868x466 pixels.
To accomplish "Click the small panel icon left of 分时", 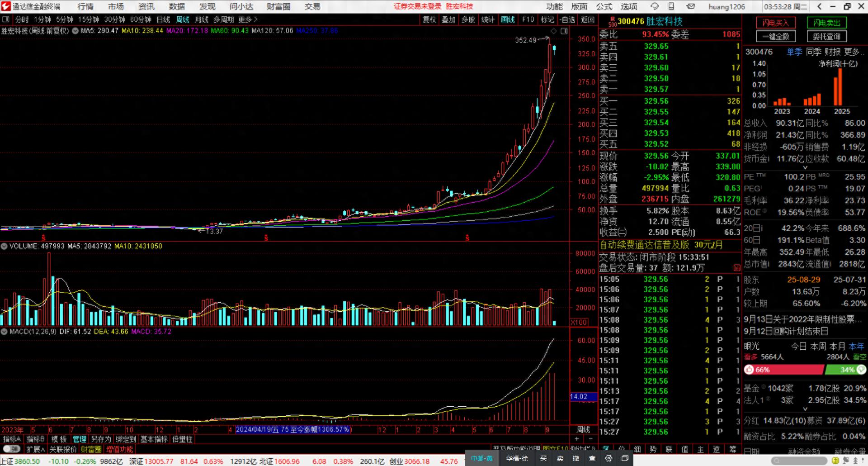I will [6, 19].
